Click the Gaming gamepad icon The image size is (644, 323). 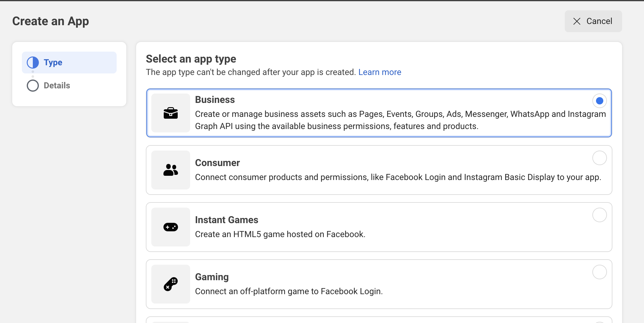click(x=171, y=284)
